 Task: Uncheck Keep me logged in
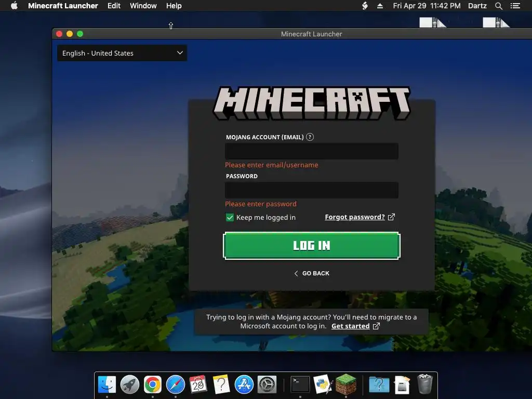click(x=230, y=218)
